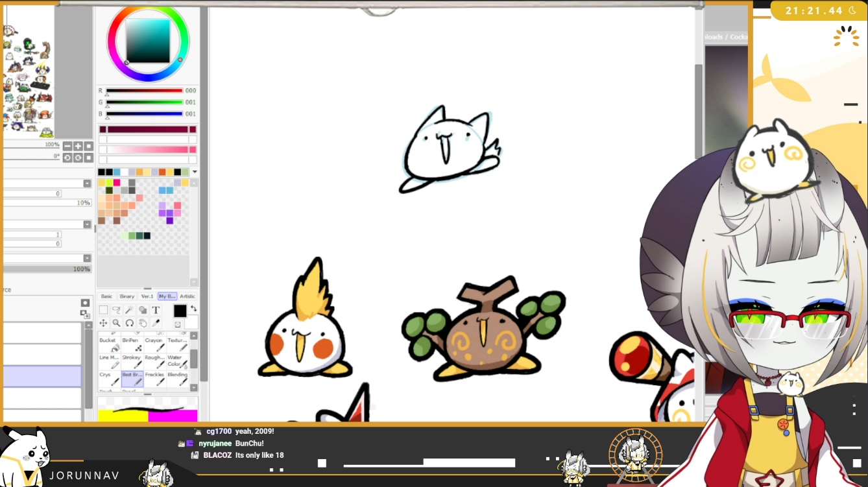This screenshot has width=868, height=487.
Task: Click the 100% opacity bar in left panel
Action: [47, 269]
